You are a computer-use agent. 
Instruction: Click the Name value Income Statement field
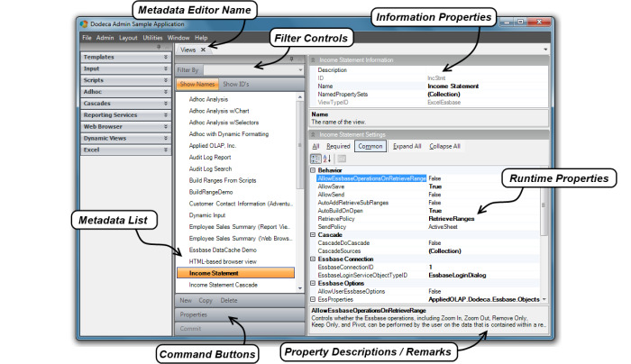click(453, 86)
